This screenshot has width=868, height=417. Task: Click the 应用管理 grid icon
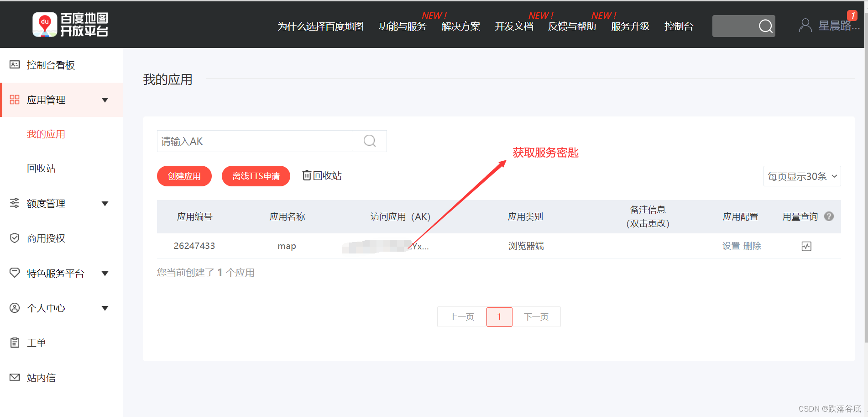coord(15,100)
